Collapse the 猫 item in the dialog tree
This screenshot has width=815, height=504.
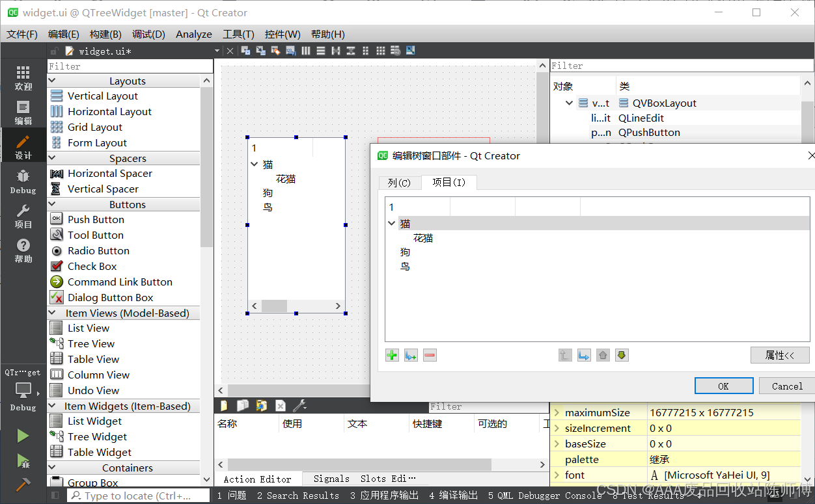[392, 223]
